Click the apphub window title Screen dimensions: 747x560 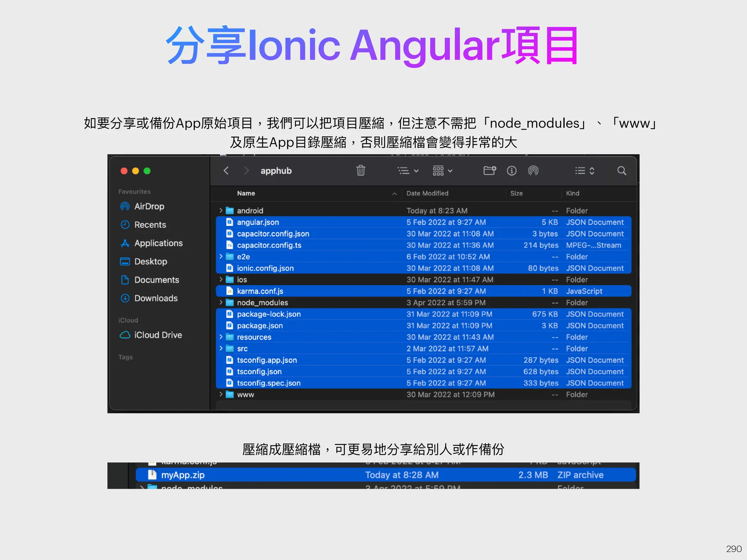point(276,171)
